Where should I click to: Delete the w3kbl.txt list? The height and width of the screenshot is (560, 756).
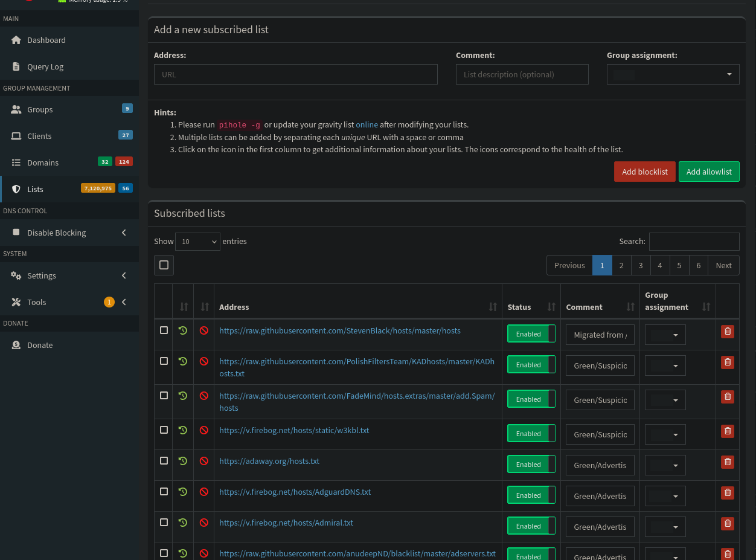tap(728, 431)
